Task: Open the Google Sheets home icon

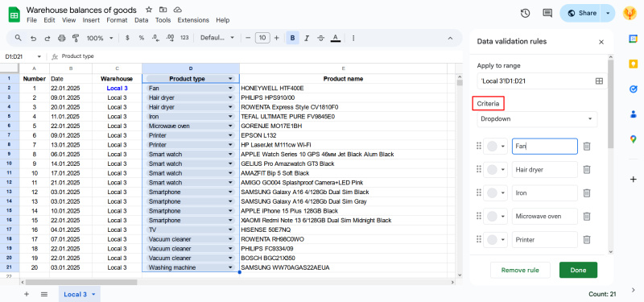Action: [x=14, y=14]
